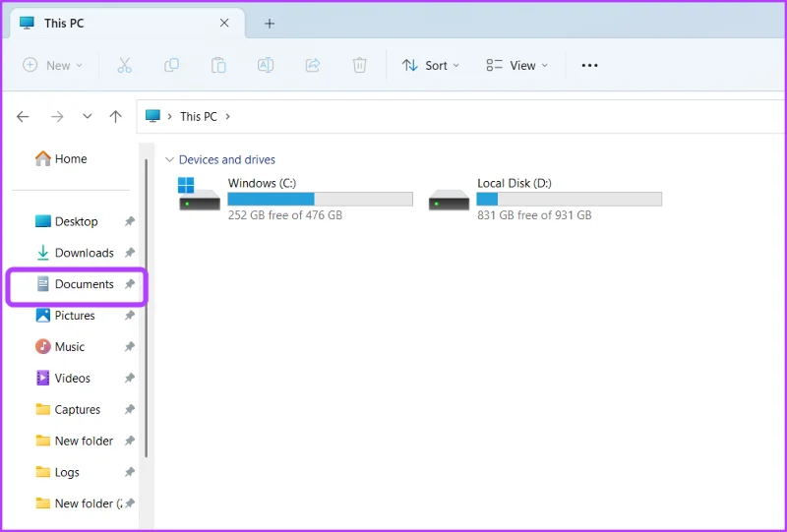Click the Delete trash bin icon
The image size is (787, 532).
359,65
